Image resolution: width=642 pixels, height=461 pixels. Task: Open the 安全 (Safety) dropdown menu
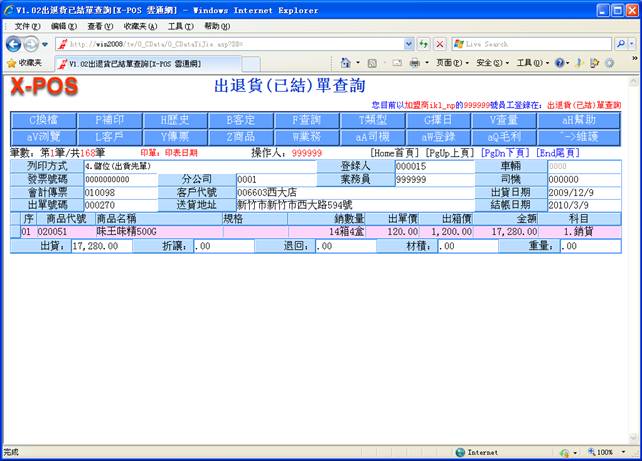pyautogui.click(x=488, y=62)
